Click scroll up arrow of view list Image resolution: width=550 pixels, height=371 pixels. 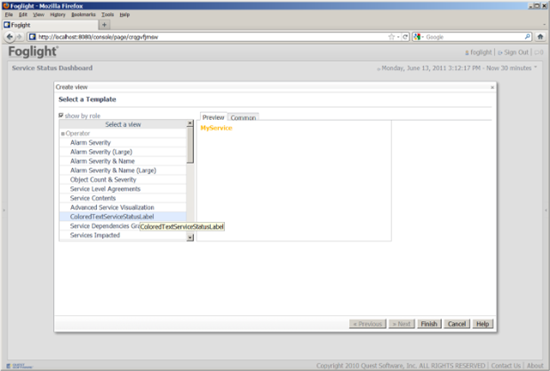(190, 123)
